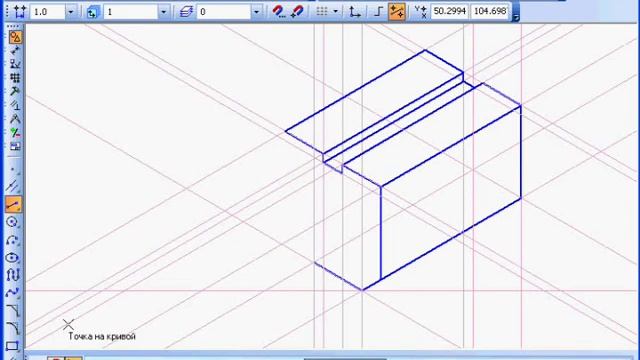The height and width of the screenshot is (360, 640).
Task: Open the Editing panel with grid icon
Action: [x=15, y=78]
